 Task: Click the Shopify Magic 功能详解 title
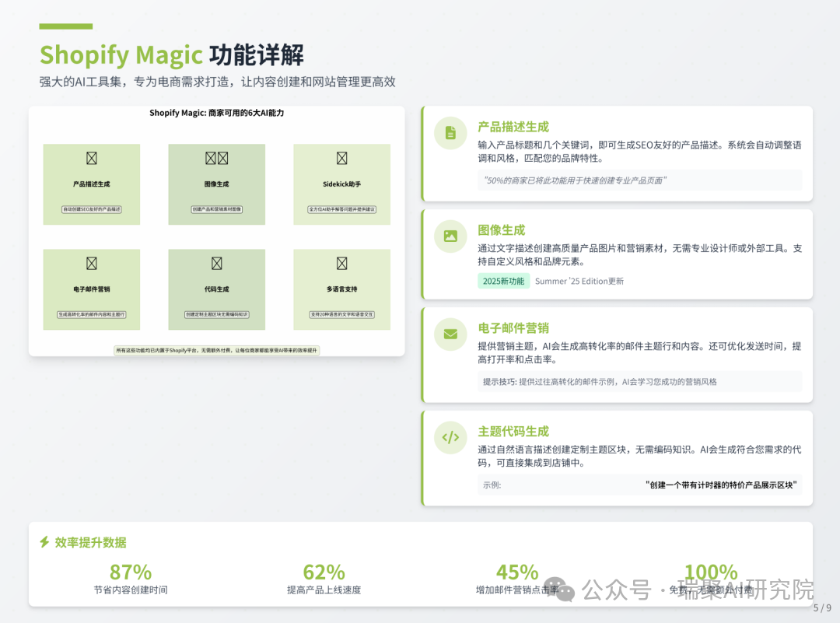pyautogui.click(x=171, y=54)
